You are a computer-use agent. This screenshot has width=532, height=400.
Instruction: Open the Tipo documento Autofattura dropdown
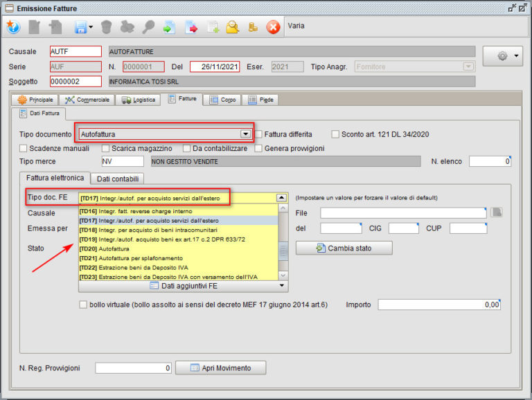click(x=245, y=134)
